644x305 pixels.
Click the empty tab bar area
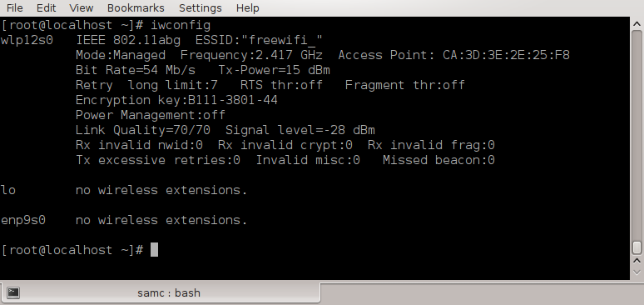482,294
